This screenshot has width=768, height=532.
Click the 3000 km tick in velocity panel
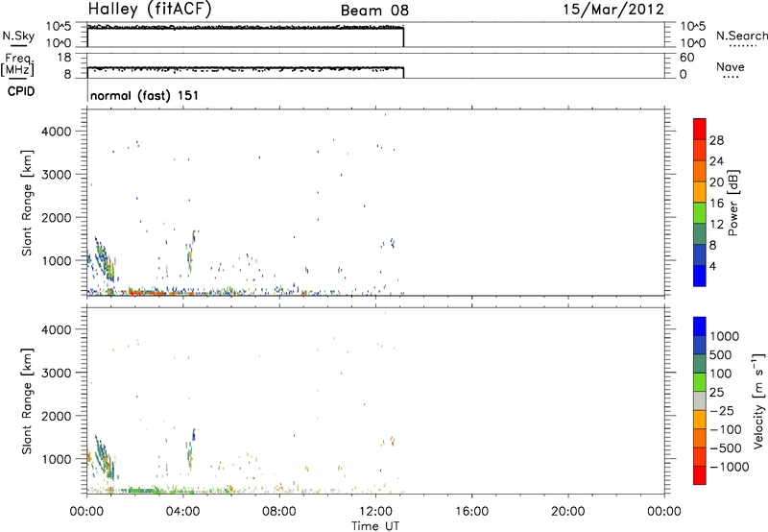pos(57,373)
